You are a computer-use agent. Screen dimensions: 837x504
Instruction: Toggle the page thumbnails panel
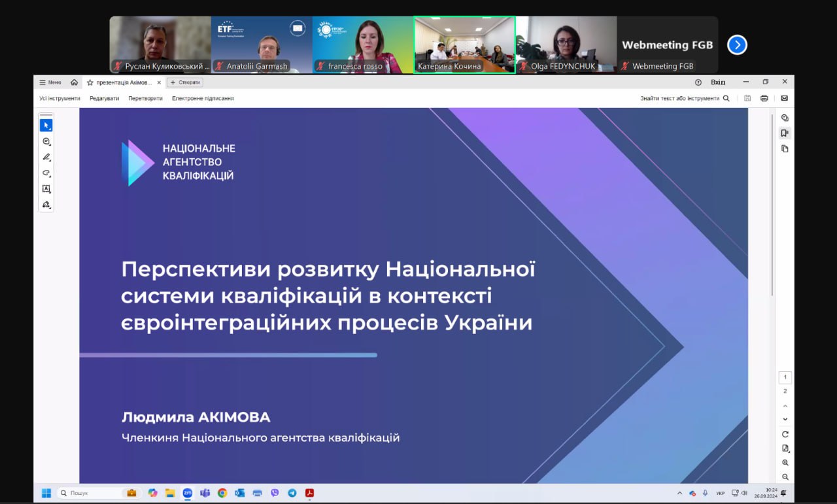[x=785, y=148]
